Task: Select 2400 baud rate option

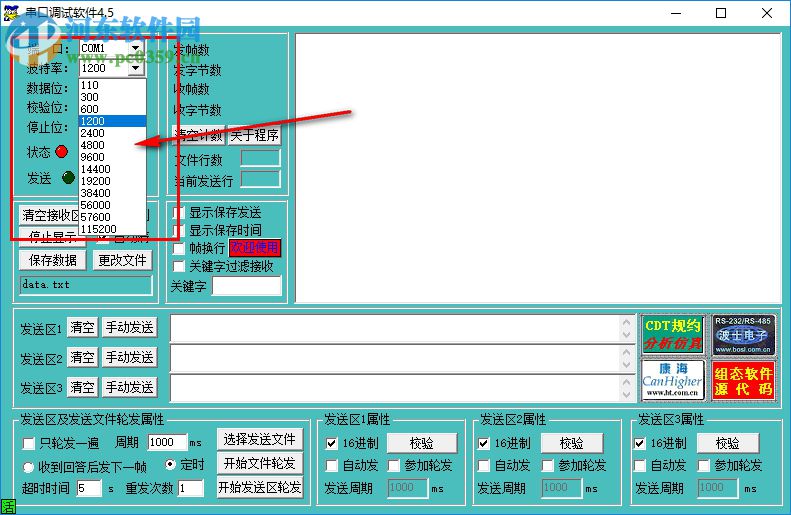Action: [x=112, y=133]
